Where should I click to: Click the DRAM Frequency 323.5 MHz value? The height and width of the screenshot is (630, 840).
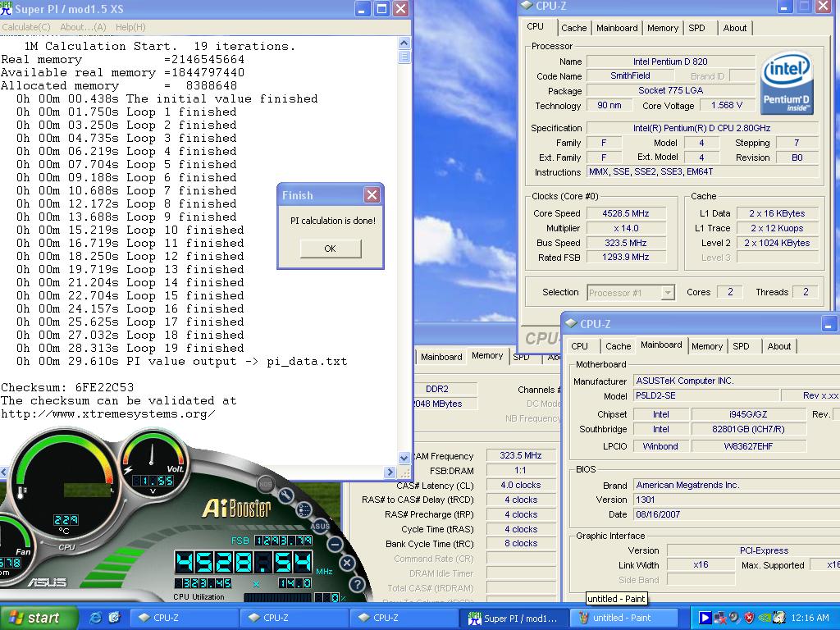pyautogui.click(x=521, y=455)
